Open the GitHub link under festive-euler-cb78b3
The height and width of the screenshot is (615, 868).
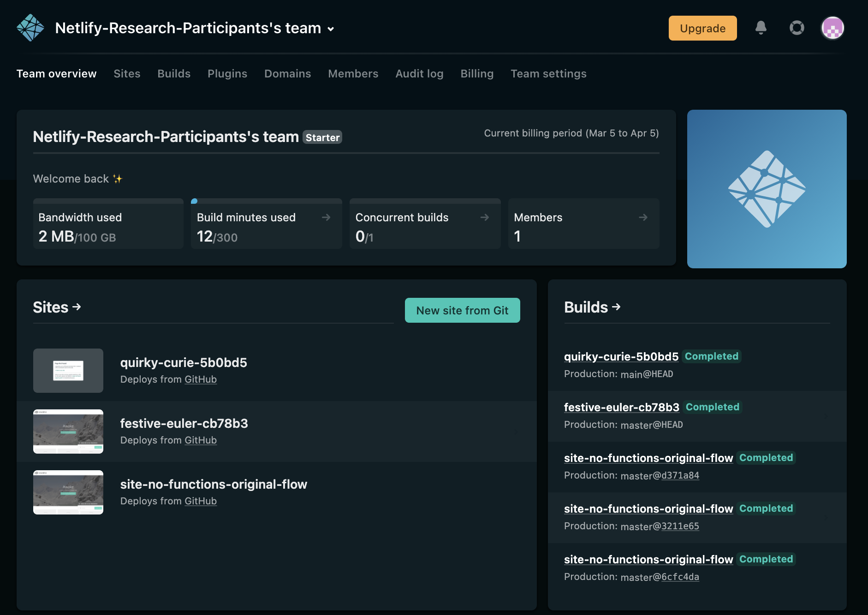coord(201,440)
